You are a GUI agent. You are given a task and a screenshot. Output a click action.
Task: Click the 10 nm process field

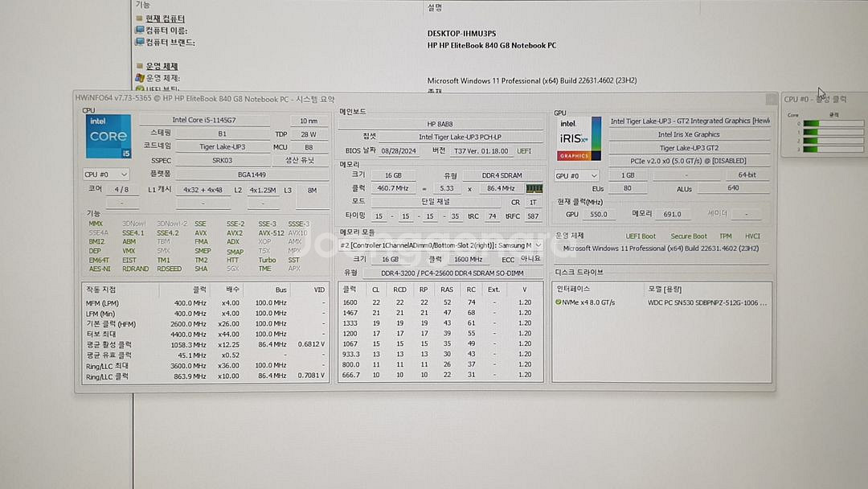[x=309, y=121]
